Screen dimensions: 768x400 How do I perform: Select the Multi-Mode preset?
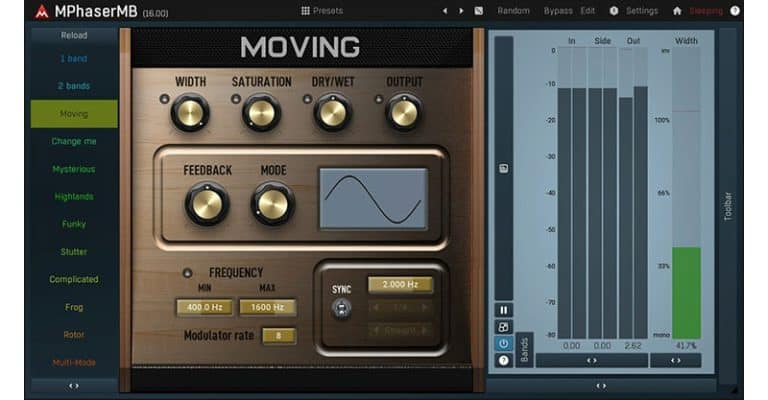coord(74,363)
